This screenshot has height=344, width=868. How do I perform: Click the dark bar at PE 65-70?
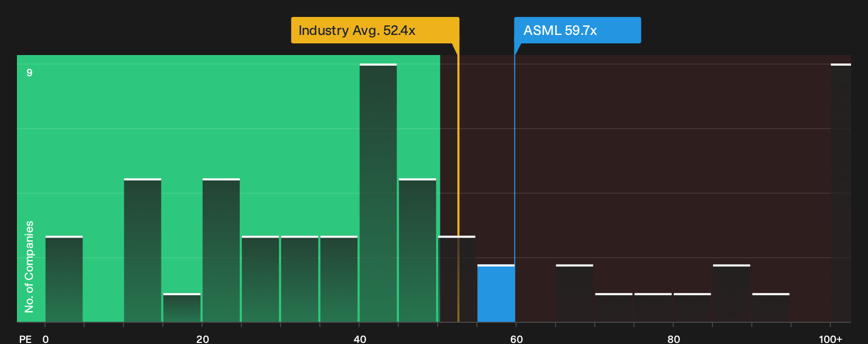coord(574,293)
